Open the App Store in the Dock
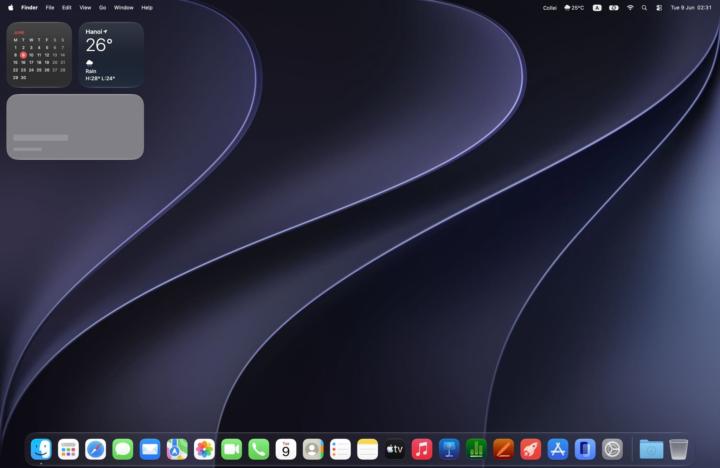720x468 pixels. tap(558, 449)
